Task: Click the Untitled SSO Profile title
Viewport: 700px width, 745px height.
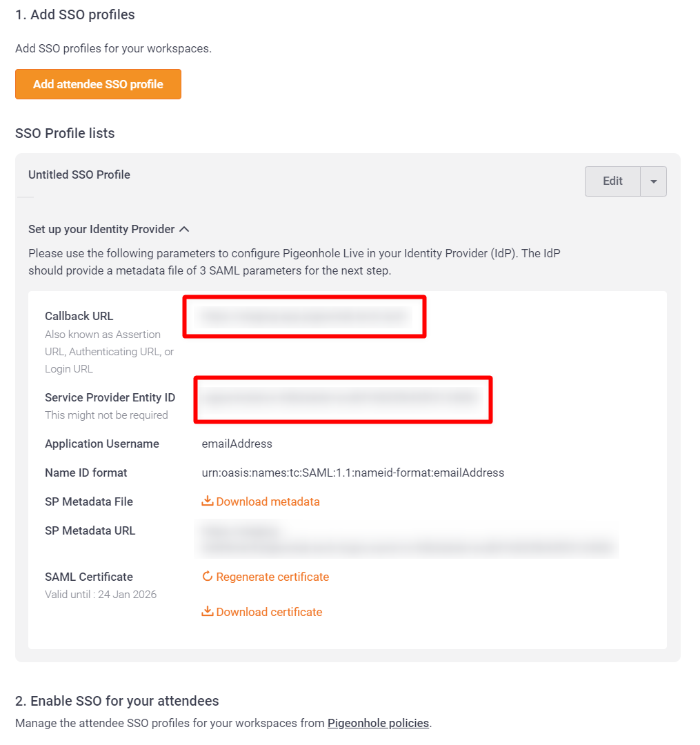Action: (x=79, y=175)
